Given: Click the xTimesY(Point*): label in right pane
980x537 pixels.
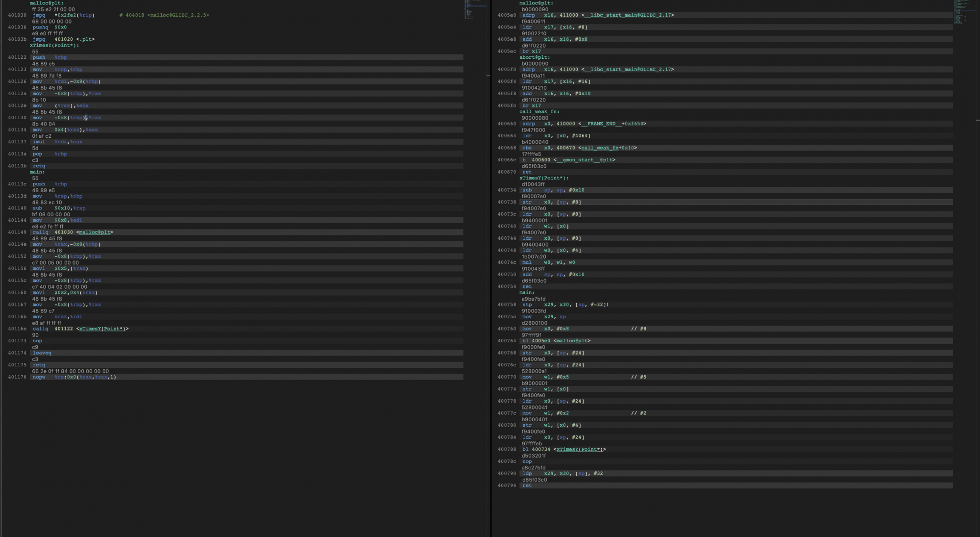Looking at the screenshot, I should pos(544,178).
